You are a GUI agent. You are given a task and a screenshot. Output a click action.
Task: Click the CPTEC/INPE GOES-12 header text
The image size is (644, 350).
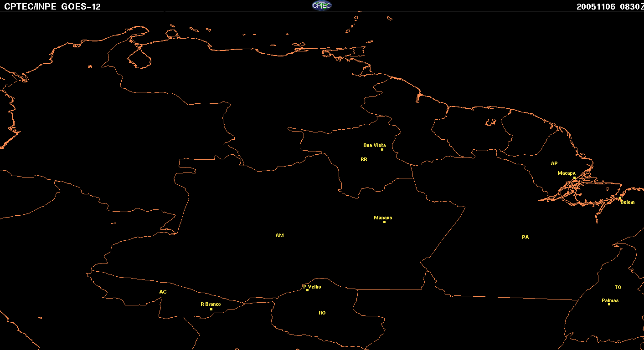point(52,6)
